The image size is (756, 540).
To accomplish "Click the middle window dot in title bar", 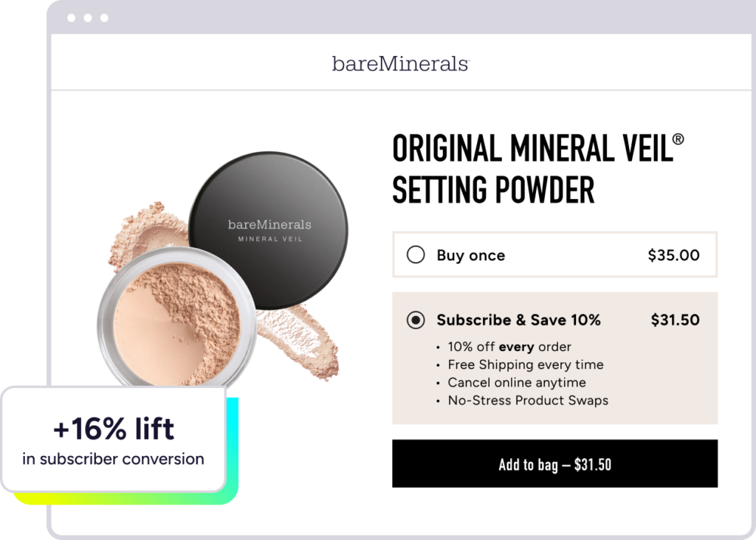I will (x=88, y=18).
